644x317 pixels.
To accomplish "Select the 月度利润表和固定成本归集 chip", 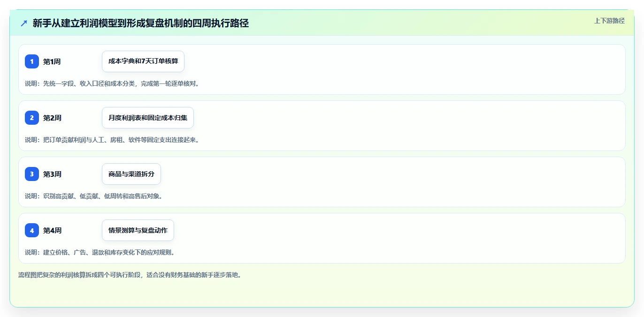I will pyautogui.click(x=148, y=118).
